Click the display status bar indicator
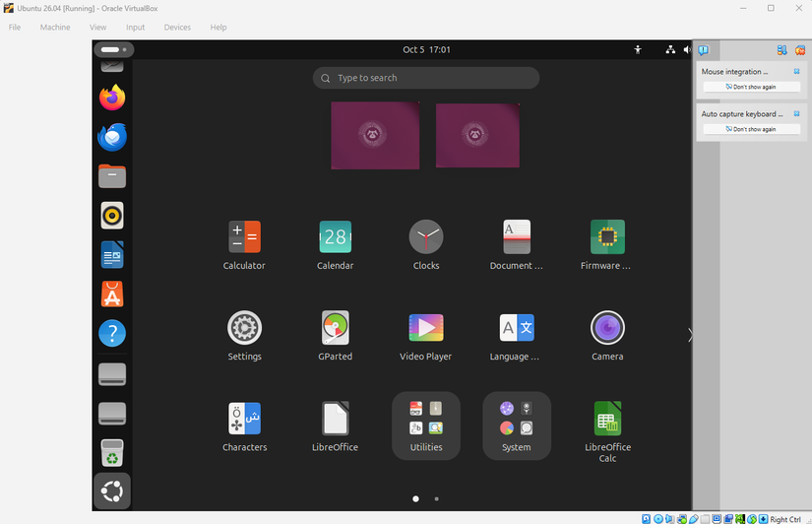 coord(717,519)
